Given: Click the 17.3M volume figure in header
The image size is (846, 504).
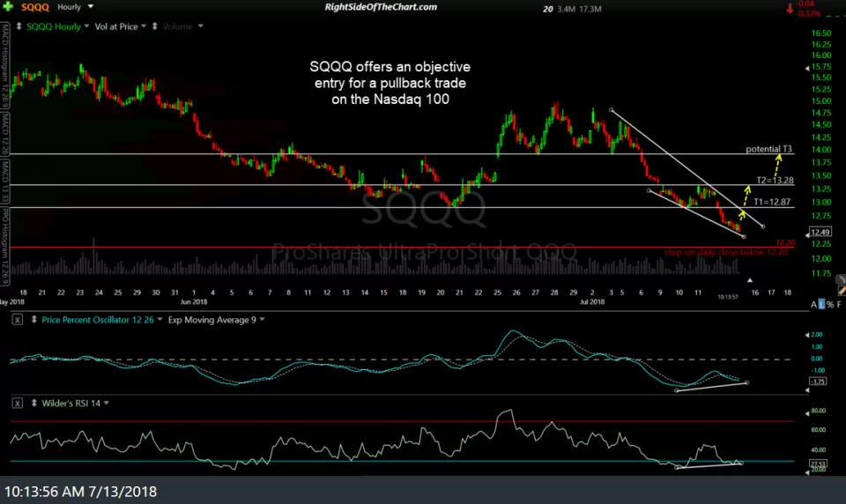Looking at the screenshot, I should (x=590, y=9).
